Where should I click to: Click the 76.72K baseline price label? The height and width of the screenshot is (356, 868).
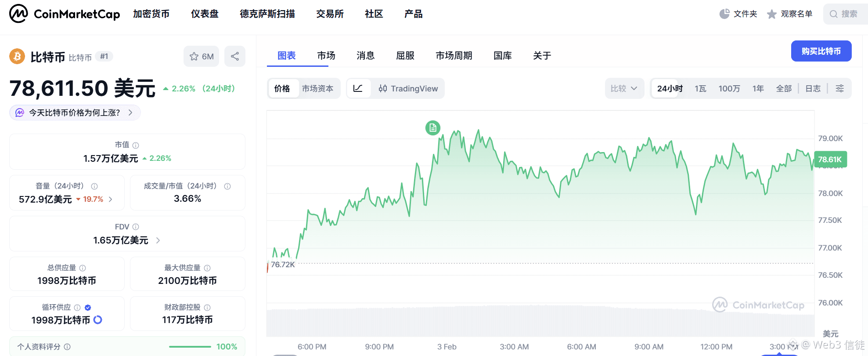(283, 265)
